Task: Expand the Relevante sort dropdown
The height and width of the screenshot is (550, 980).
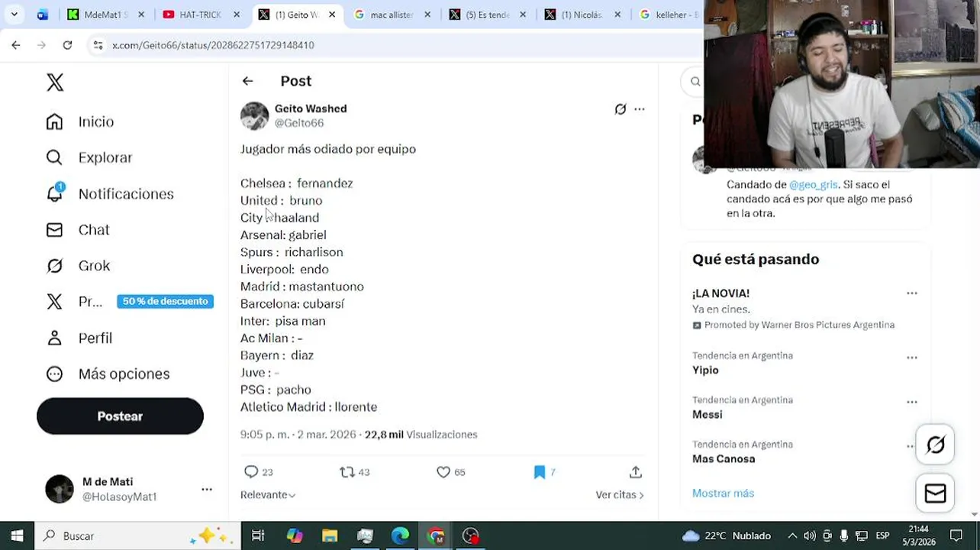Action: [x=268, y=495]
